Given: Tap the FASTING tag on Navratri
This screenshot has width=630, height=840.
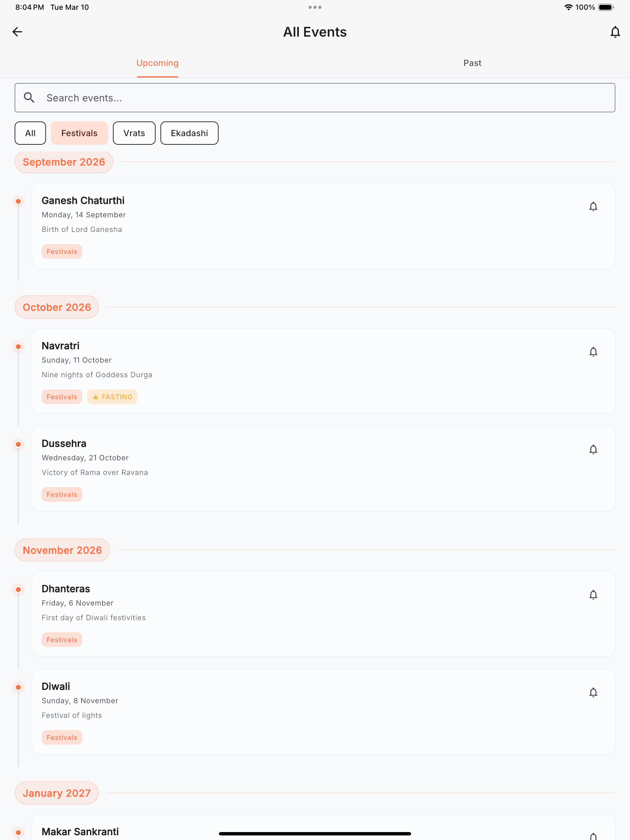Looking at the screenshot, I should [112, 397].
